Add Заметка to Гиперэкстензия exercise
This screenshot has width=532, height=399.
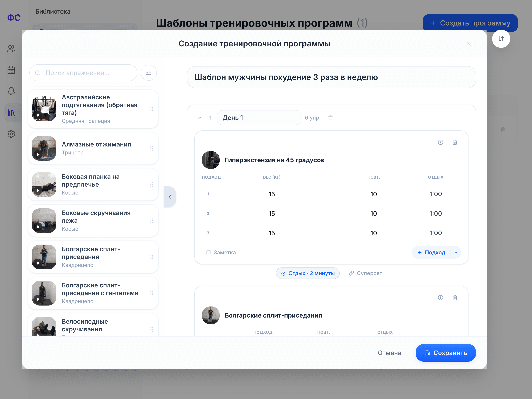coord(221,252)
